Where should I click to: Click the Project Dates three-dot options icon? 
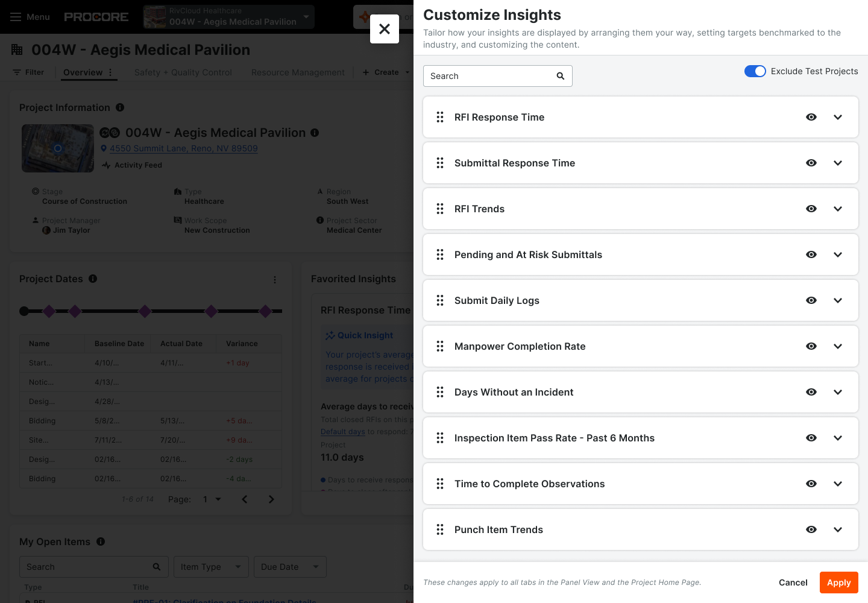(x=275, y=280)
